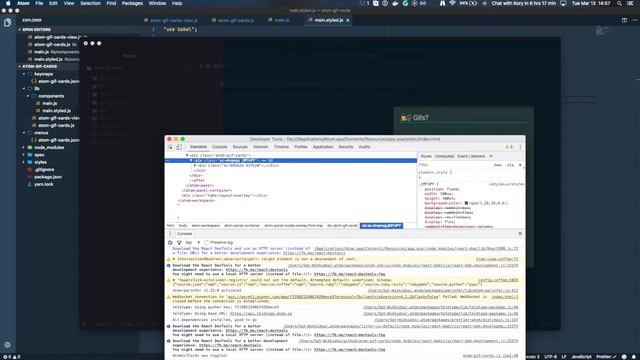Open the Notification Center icon
Screen dimensions: 640x360
[x=631, y=3]
